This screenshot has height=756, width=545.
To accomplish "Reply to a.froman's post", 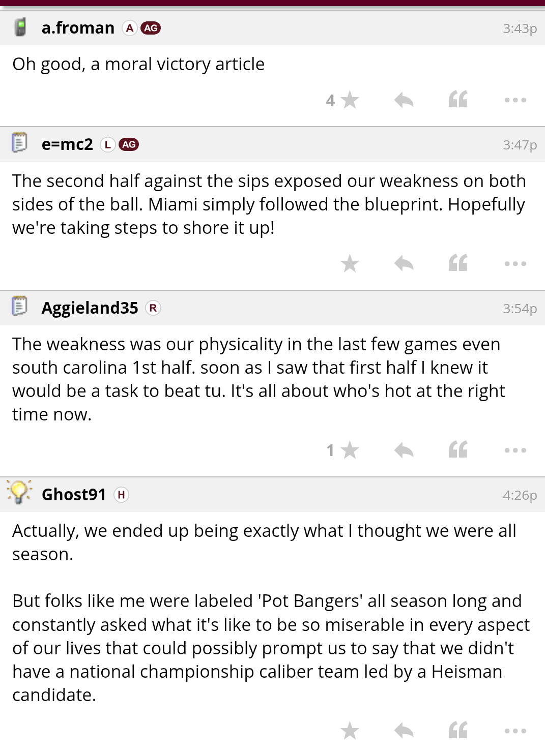I will click(404, 100).
